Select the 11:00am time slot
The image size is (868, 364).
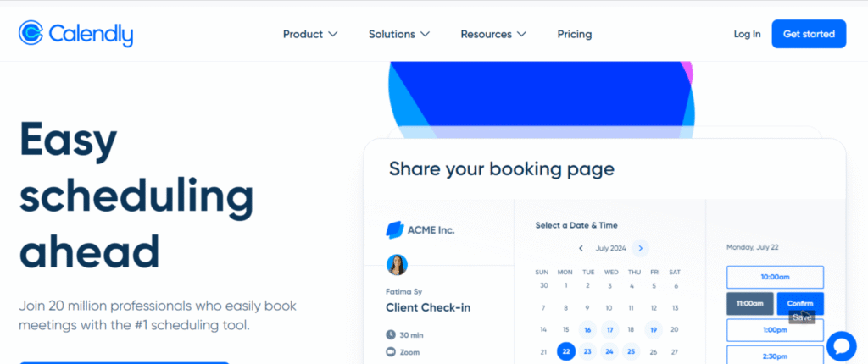[750, 304]
